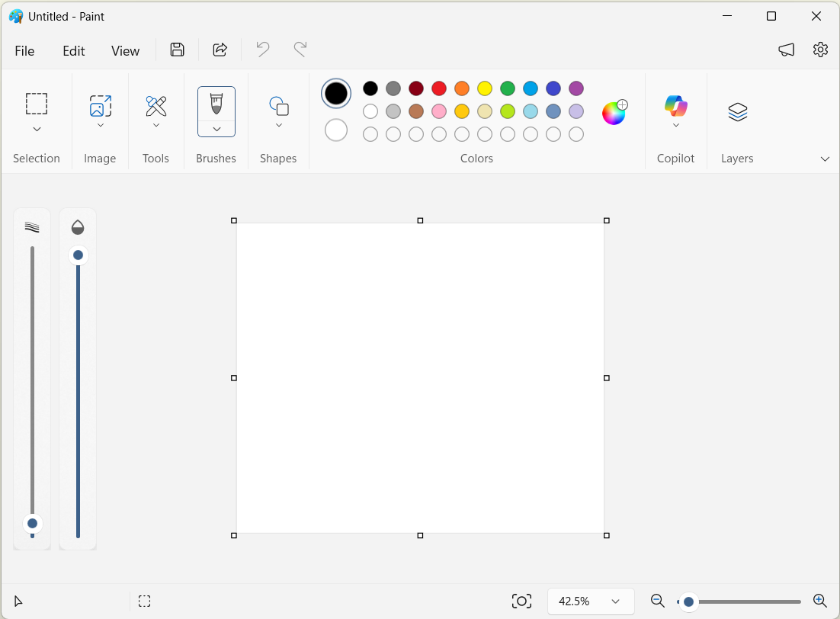Expand the Tools chevron
Image resolution: width=840 pixels, height=619 pixels.
[x=156, y=126]
